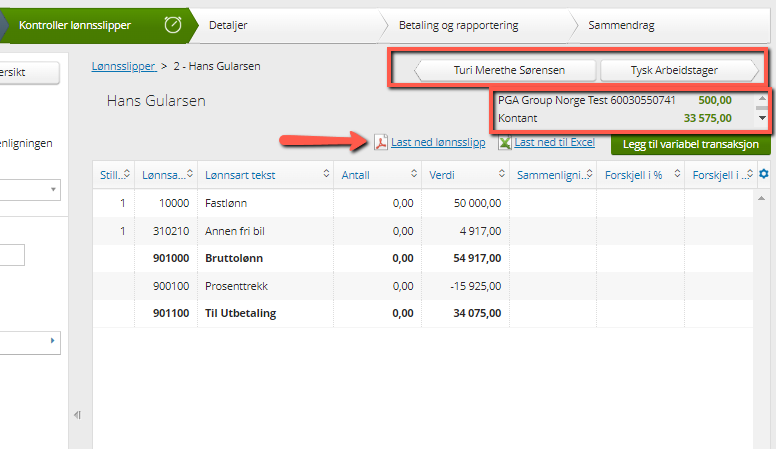This screenshot has height=449, width=776.
Task: Click the Hans Gularsen heading
Action: (x=156, y=100)
